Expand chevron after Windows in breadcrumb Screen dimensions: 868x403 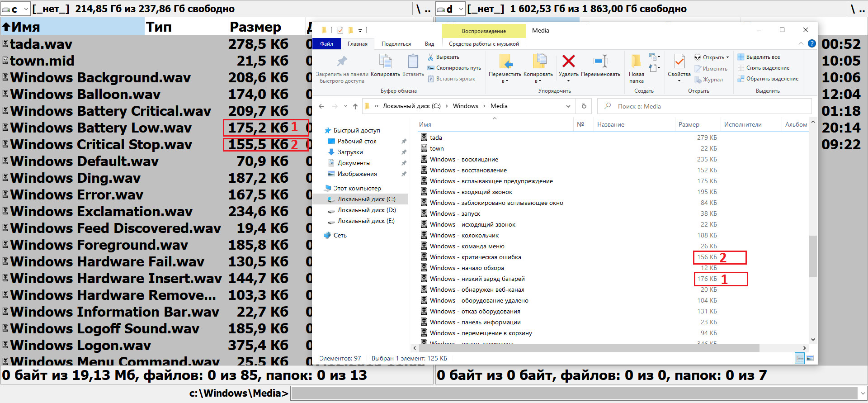[x=484, y=106]
